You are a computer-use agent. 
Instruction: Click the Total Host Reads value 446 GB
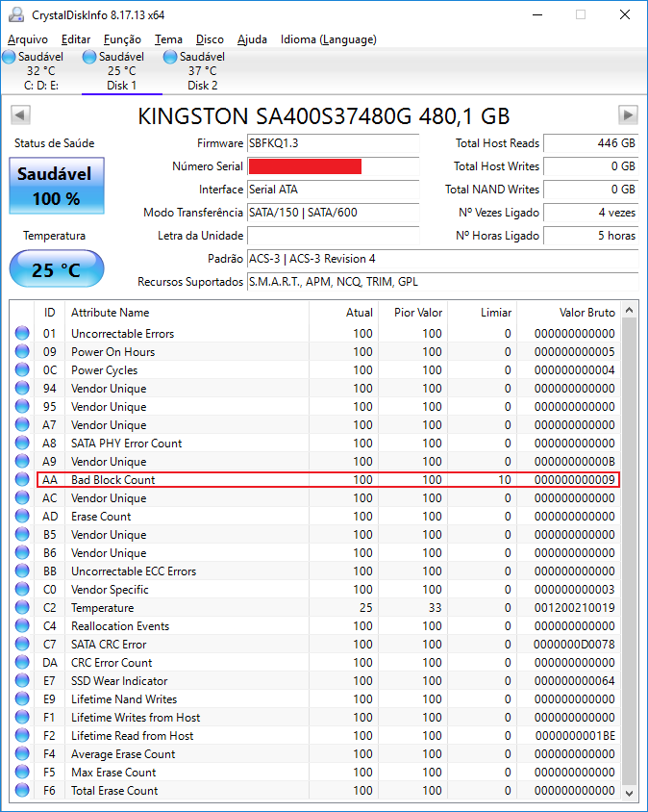click(590, 143)
